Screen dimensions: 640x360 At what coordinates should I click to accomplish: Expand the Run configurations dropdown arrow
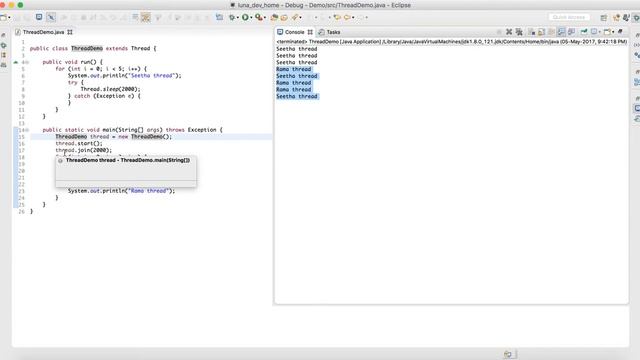(x=251, y=18)
